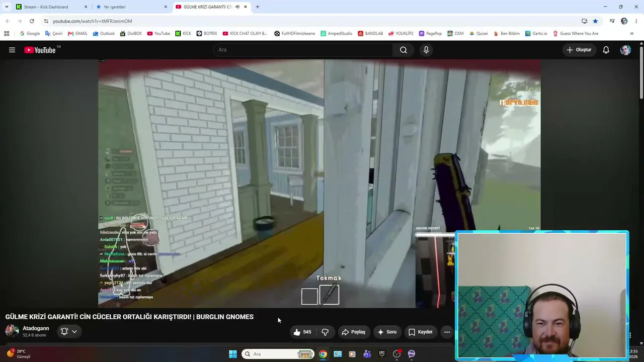Open the AmpedStudio bookmark

pyautogui.click(x=336, y=34)
